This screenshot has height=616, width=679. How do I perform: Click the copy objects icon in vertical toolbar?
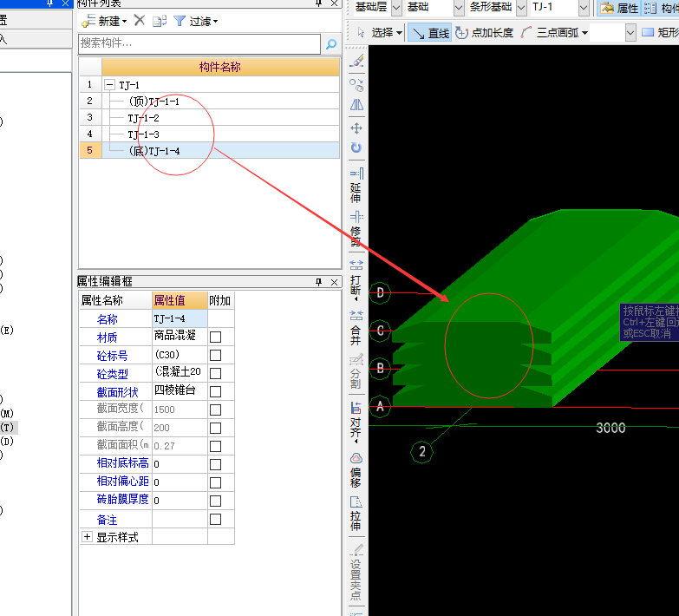click(356, 85)
